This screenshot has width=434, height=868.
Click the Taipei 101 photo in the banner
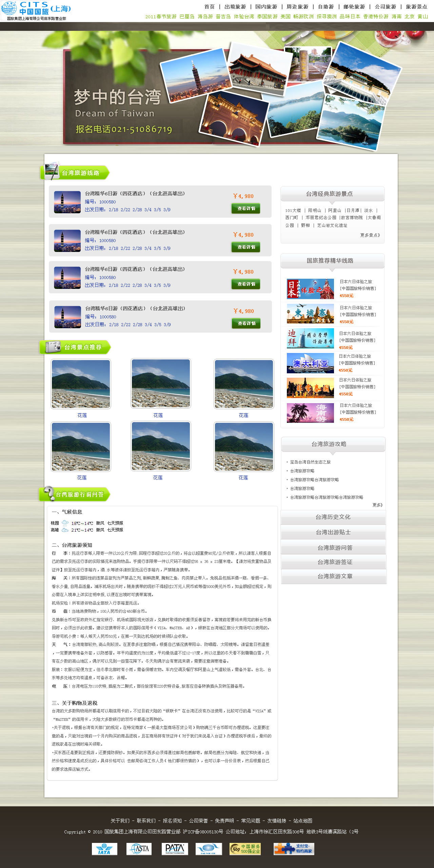196,75
